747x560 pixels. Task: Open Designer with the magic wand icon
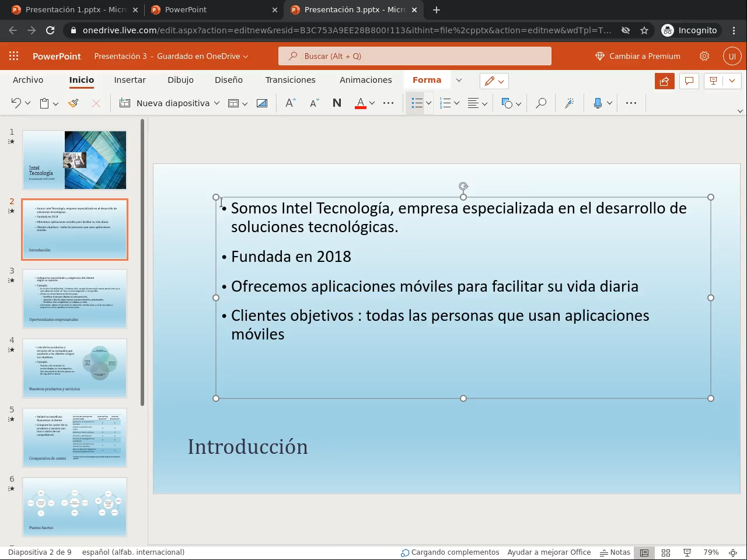point(569,103)
